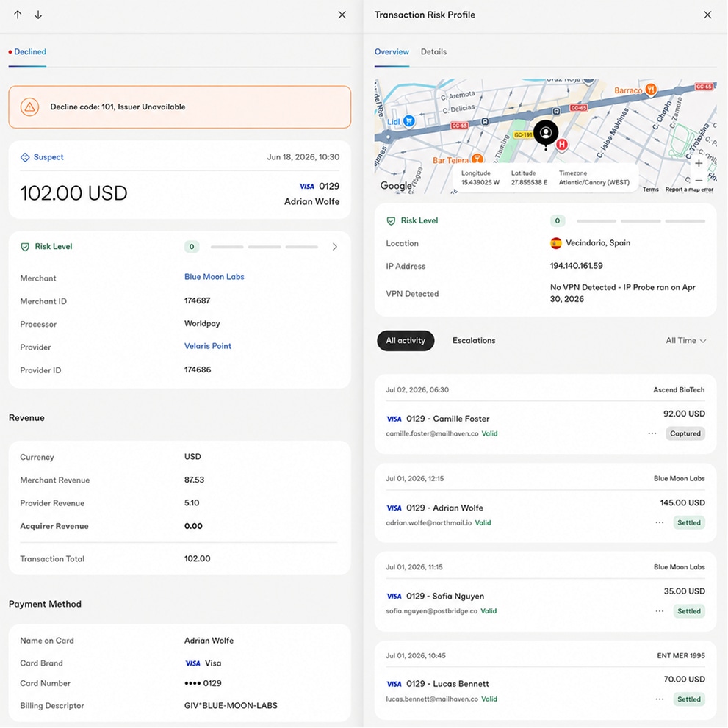Click Merchant ID value 174687
Screen dimensions: 728x728
tap(198, 300)
